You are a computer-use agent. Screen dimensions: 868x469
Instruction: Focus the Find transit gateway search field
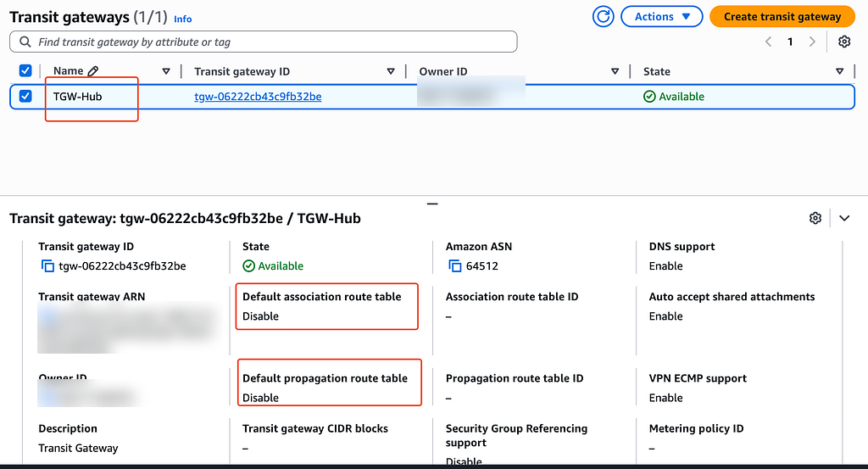coord(264,42)
